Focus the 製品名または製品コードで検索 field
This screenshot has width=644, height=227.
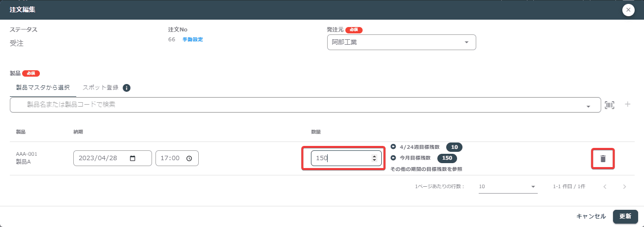pyautogui.click(x=305, y=105)
